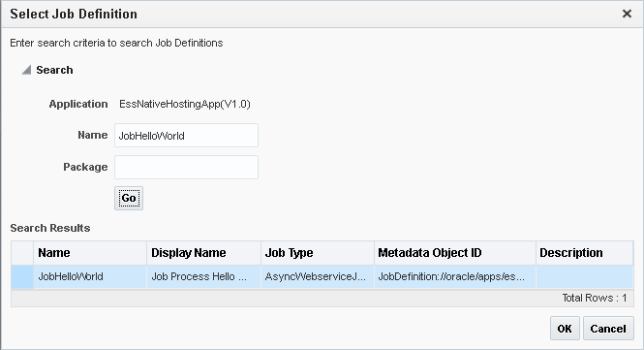The width and height of the screenshot is (644, 350).
Task: Click the Metadata Object ID column header
Action: click(x=455, y=252)
